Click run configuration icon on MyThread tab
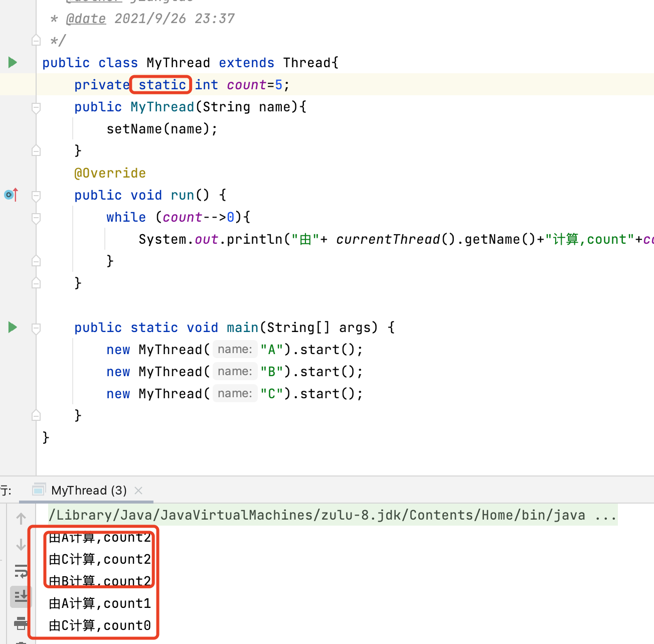Image resolution: width=654 pixels, height=644 pixels. pos(38,490)
